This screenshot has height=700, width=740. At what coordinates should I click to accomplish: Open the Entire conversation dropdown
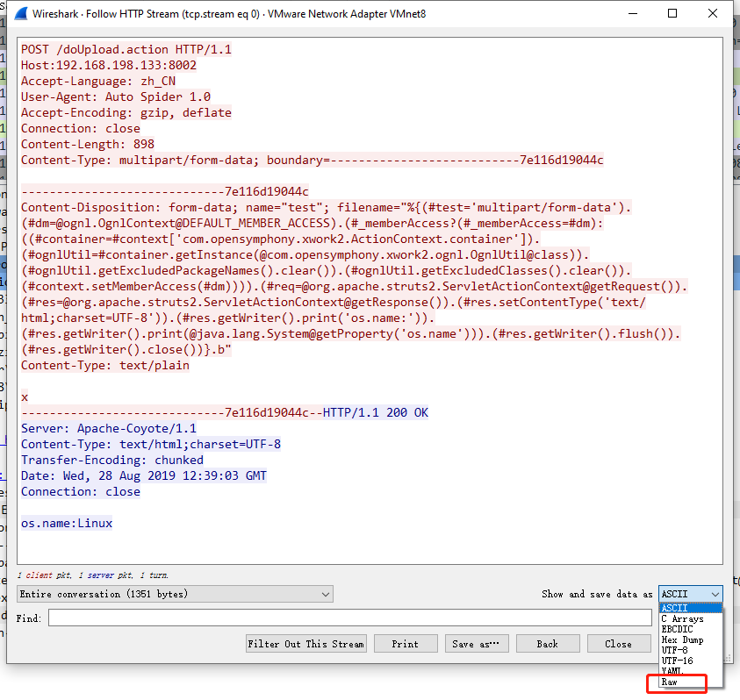(175, 594)
